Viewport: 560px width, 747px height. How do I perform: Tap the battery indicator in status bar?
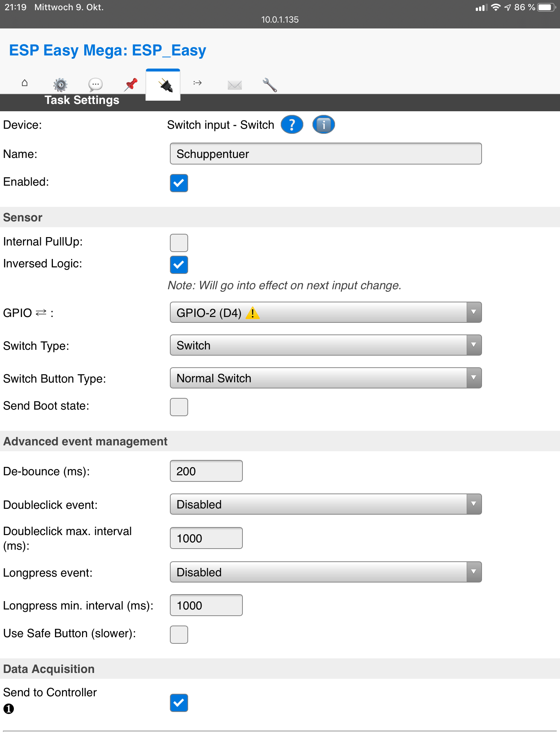pos(546,7)
